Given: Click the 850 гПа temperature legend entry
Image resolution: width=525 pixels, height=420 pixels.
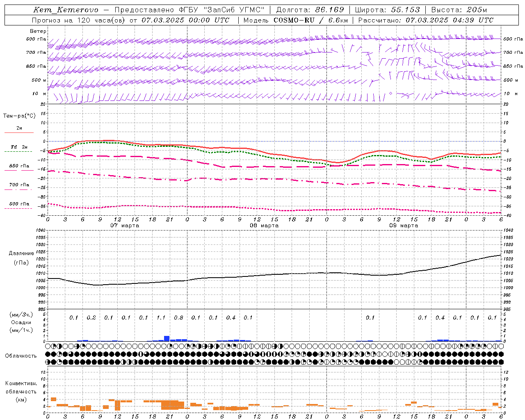Looking at the screenshot, I should click(x=19, y=166).
